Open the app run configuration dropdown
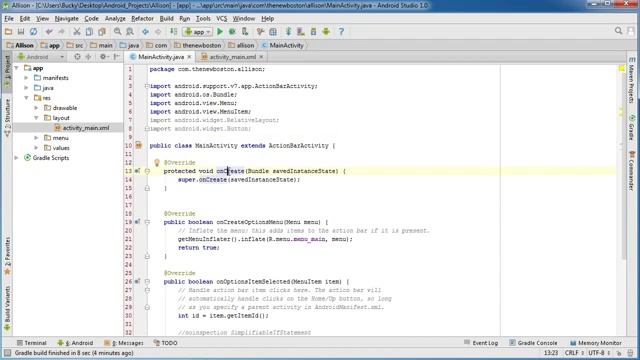Image resolution: width=640 pixels, height=360 pixels. click(x=198, y=31)
